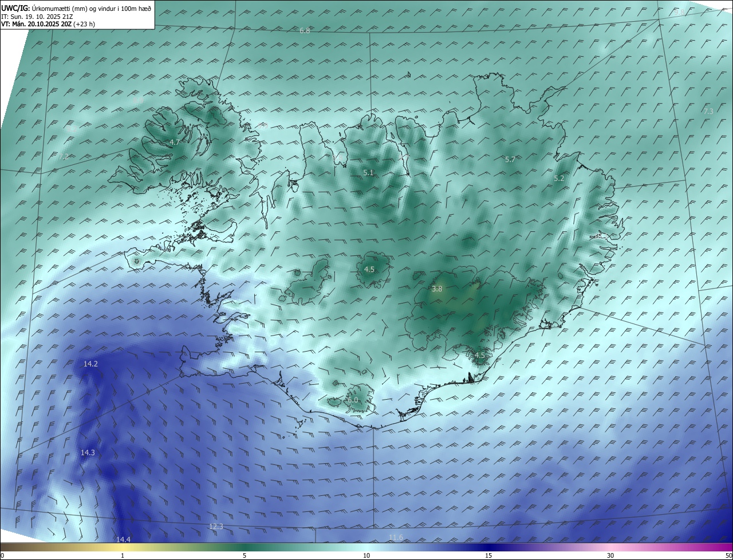Screen dimensions: 733x560
Task: Click the color scale tick labeled 30
Action: (x=610, y=555)
